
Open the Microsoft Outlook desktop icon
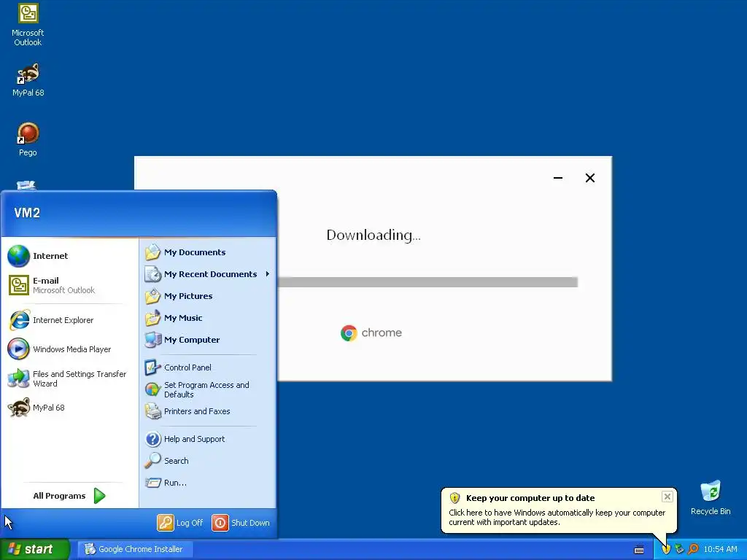(x=28, y=25)
